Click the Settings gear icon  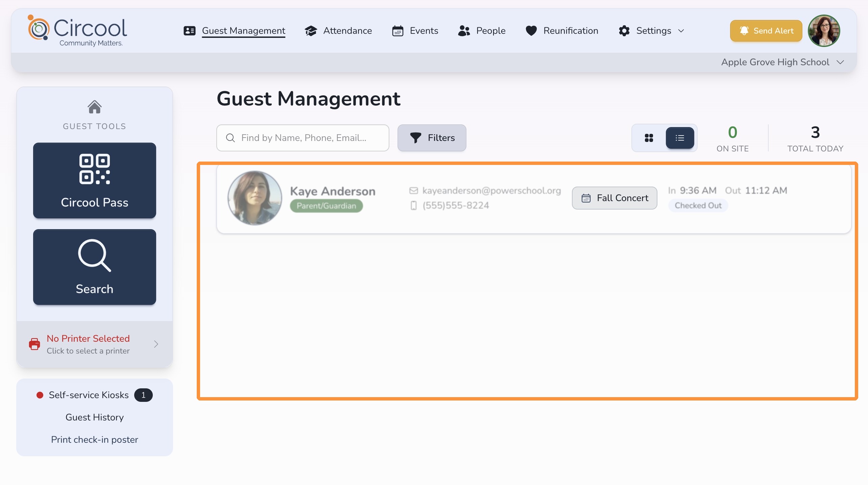624,31
